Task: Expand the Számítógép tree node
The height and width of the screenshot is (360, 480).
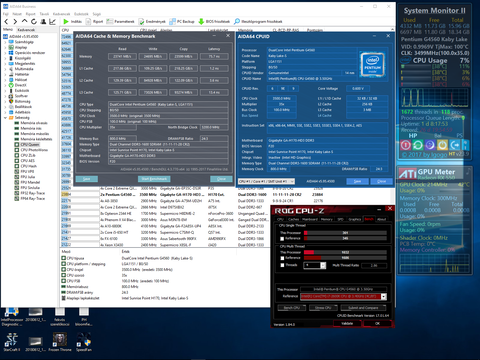Action: (x=5, y=42)
